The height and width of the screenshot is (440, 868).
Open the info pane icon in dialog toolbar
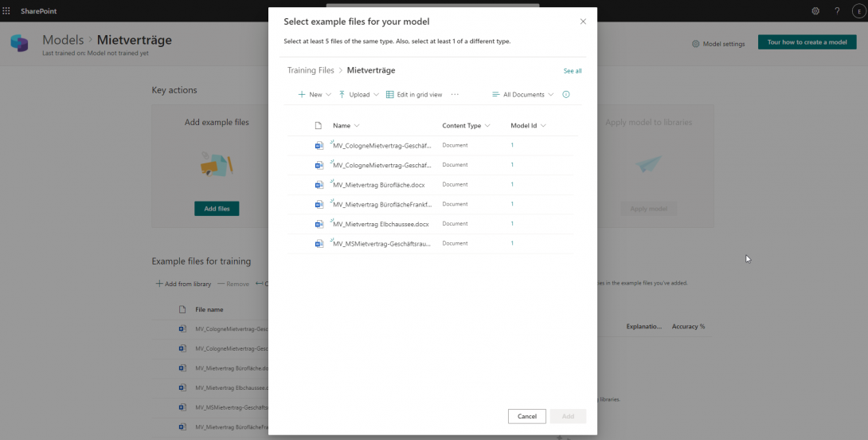(565, 94)
